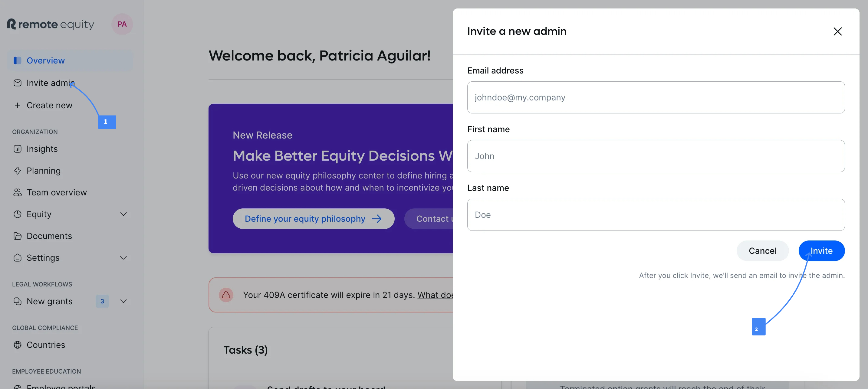Image resolution: width=868 pixels, height=389 pixels.
Task: Close the Invite a new admin dialog
Action: pos(837,31)
